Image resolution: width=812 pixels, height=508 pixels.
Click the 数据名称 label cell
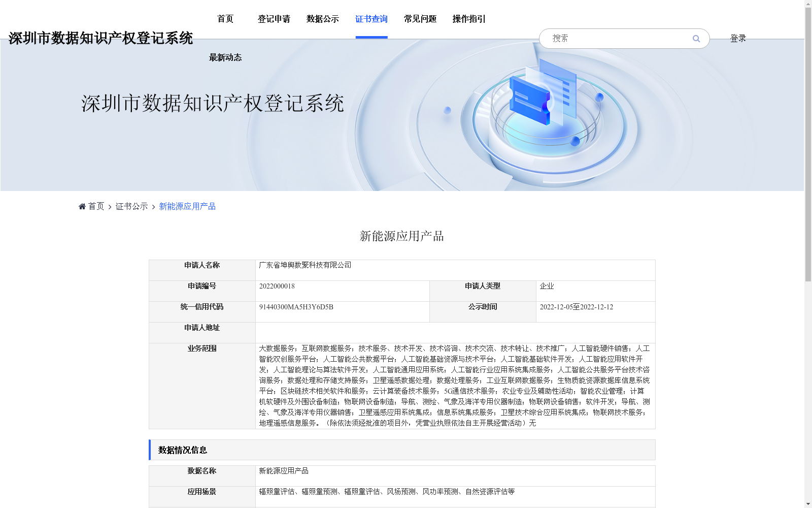(x=202, y=476)
